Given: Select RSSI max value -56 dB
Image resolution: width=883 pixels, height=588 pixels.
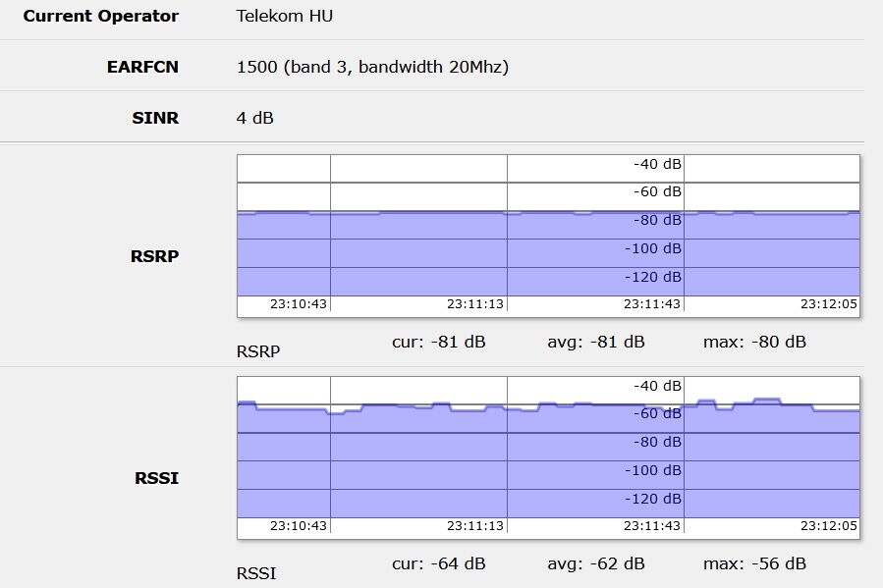Looking at the screenshot, I should [754, 563].
